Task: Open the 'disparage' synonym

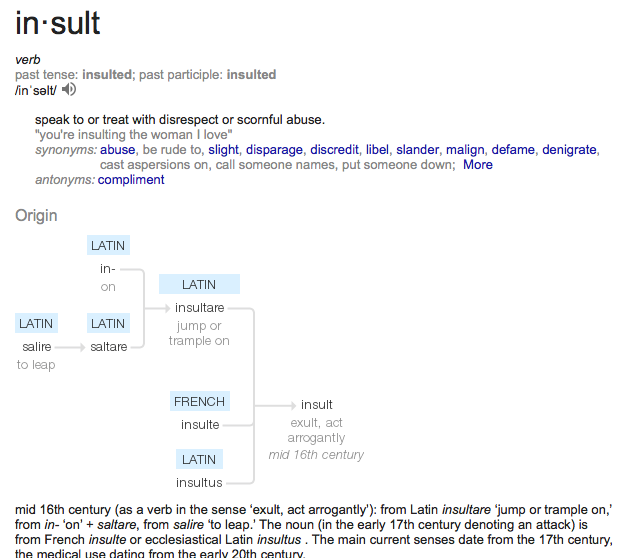Action: [x=274, y=150]
